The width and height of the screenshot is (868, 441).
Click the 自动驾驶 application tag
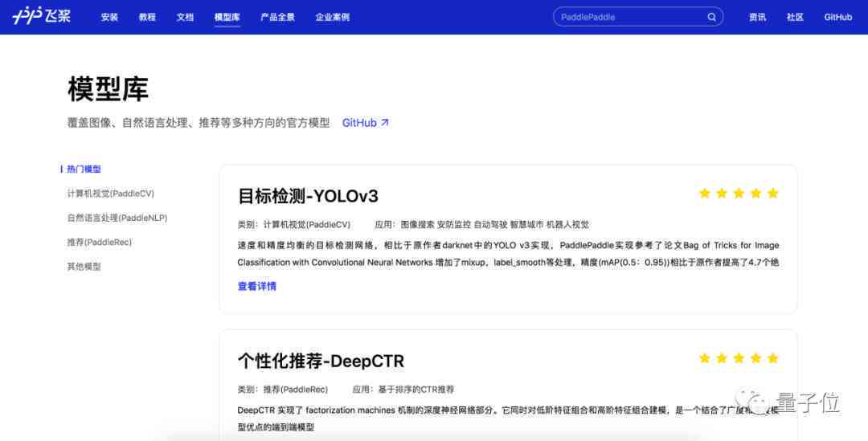coord(490,225)
